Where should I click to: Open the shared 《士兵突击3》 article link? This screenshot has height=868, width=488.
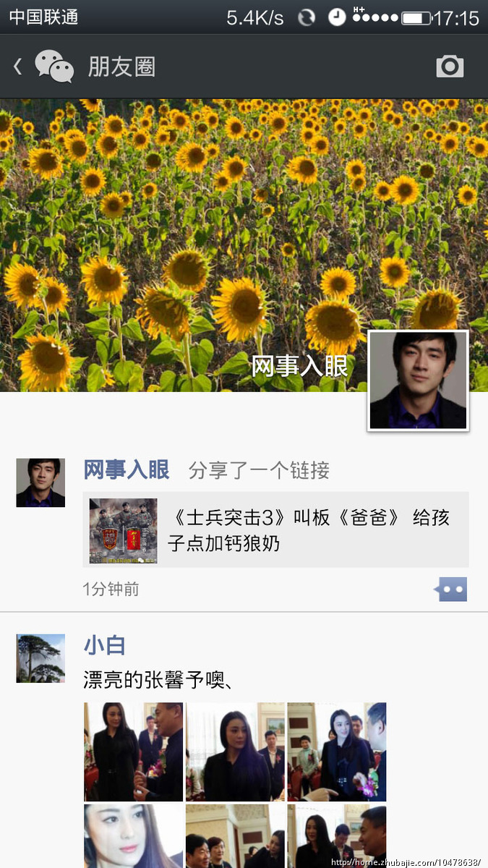(x=311, y=530)
